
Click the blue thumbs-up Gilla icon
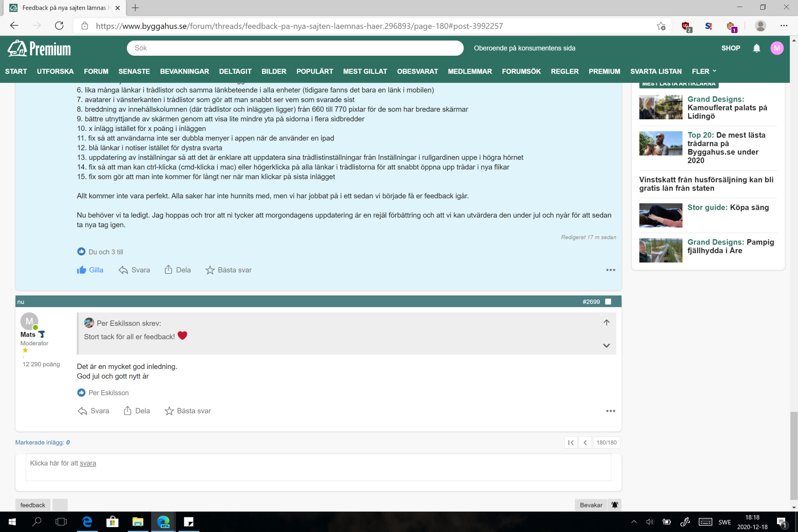[x=81, y=270]
